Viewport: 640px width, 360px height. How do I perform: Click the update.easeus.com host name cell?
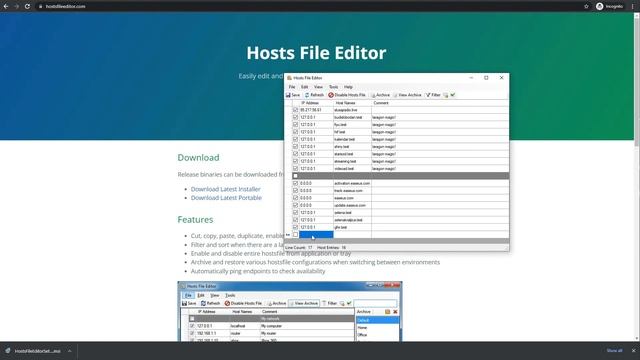(x=352, y=205)
